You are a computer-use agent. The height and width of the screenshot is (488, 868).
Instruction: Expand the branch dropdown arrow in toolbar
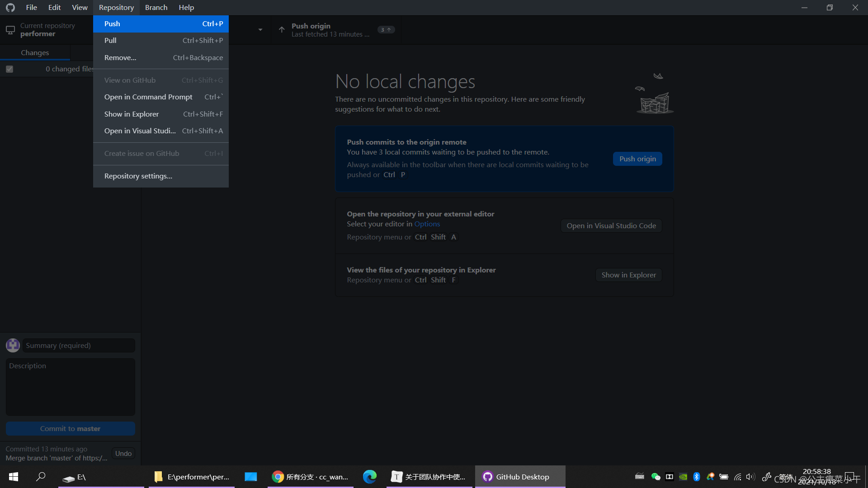(260, 30)
